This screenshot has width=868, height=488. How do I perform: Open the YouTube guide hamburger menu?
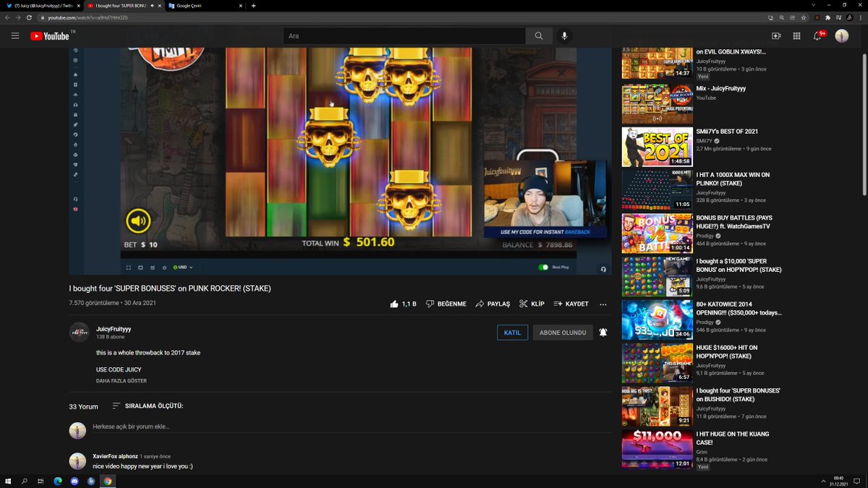(x=15, y=35)
